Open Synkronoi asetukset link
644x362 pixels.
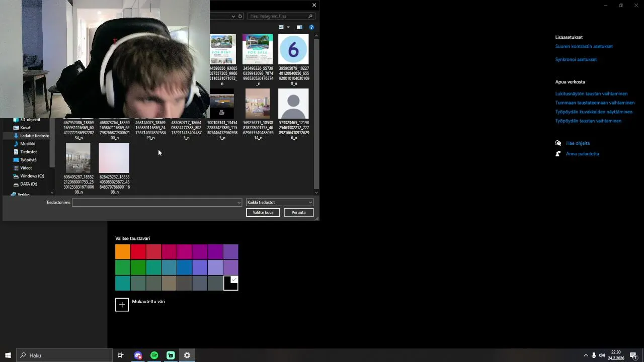point(576,59)
